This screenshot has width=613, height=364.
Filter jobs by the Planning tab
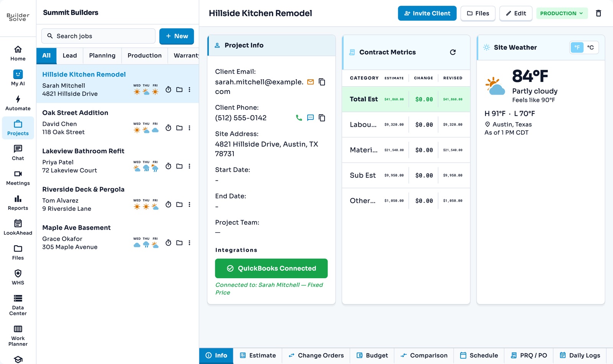(x=102, y=56)
